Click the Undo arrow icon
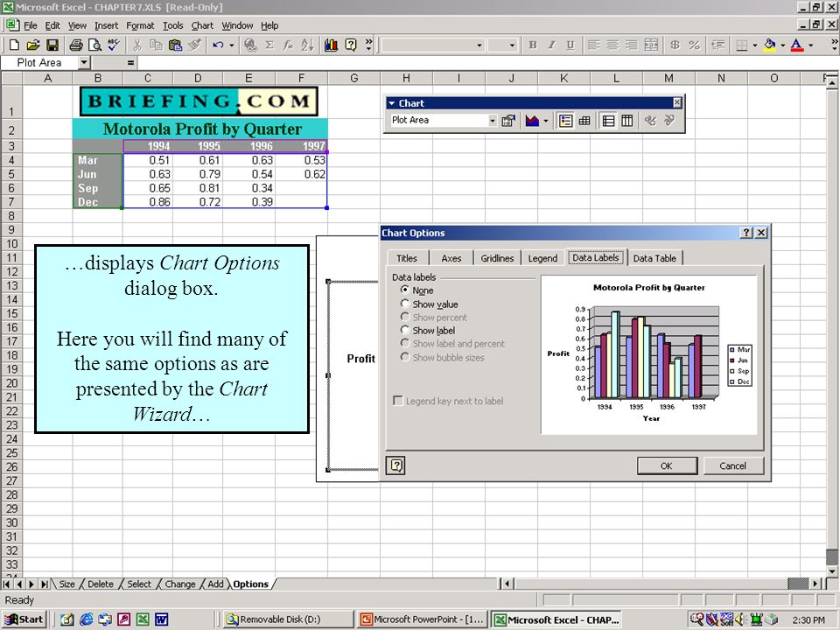This screenshot has height=630, width=840. pos(218,45)
